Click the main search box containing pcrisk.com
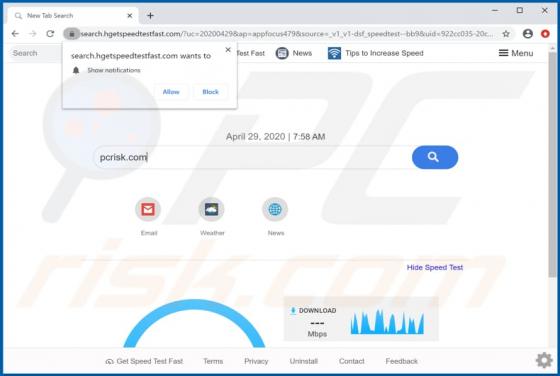Viewport: 560px width, 376px height. [252, 157]
